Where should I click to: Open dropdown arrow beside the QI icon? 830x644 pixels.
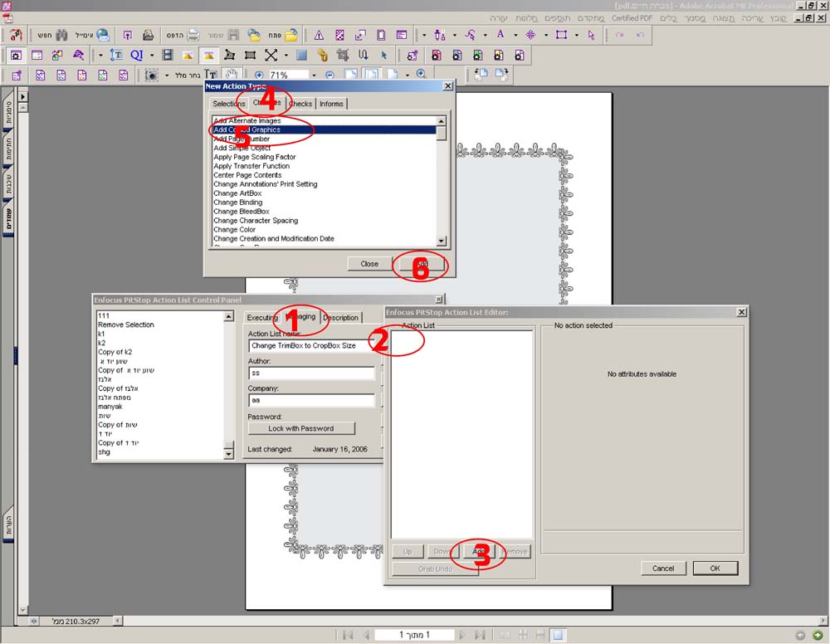(151, 55)
